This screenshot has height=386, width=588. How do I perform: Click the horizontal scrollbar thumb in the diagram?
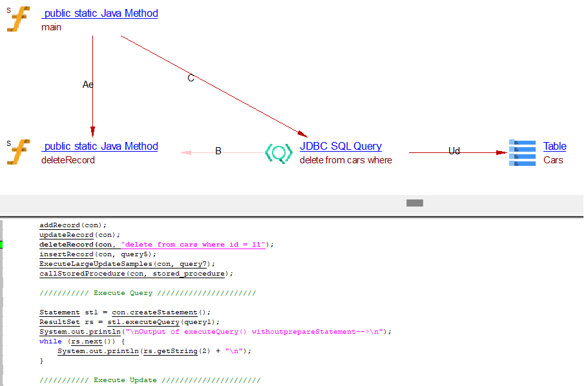point(414,203)
